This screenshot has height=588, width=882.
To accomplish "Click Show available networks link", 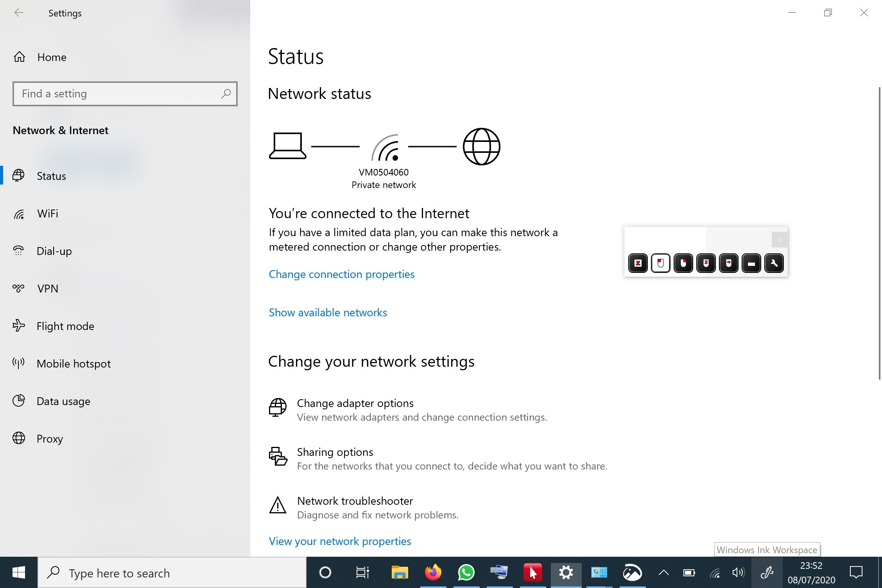I will 328,313.
